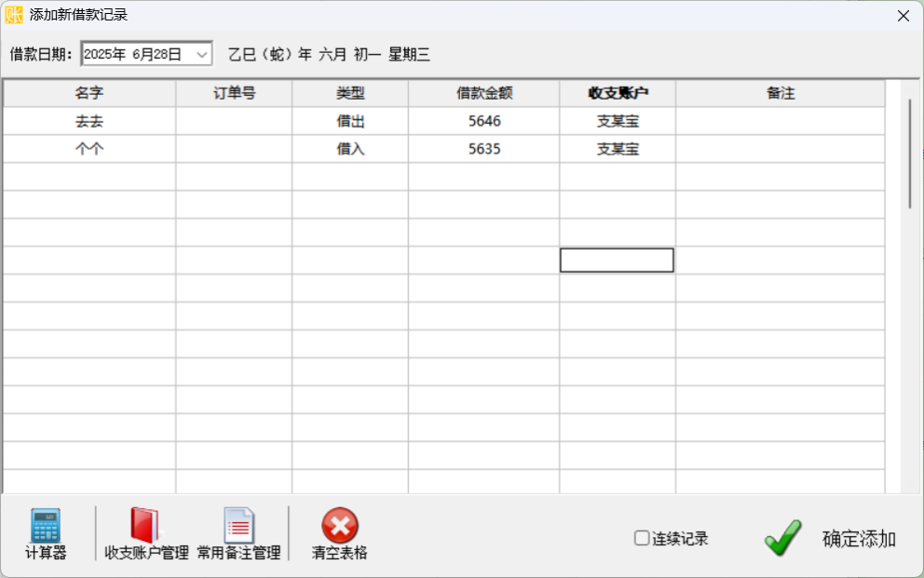Viewport: 924px width, 578px height.
Task: Select the 备注 column header
Action: pos(781,93)
